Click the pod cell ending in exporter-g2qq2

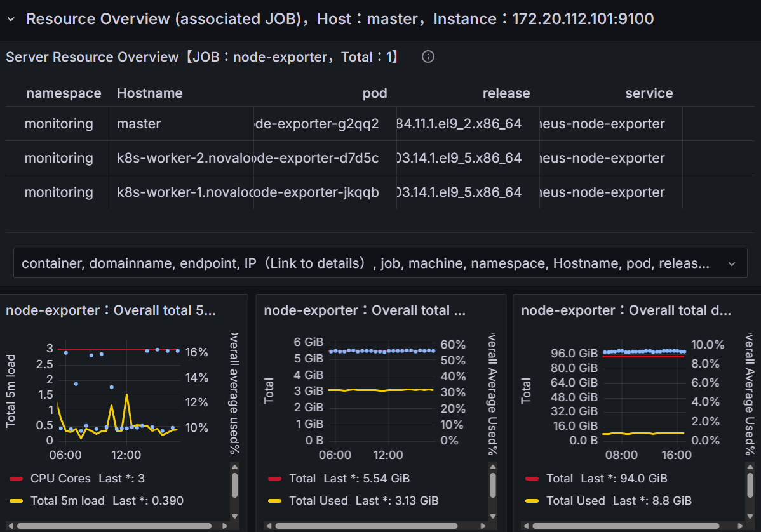[325, 124]
